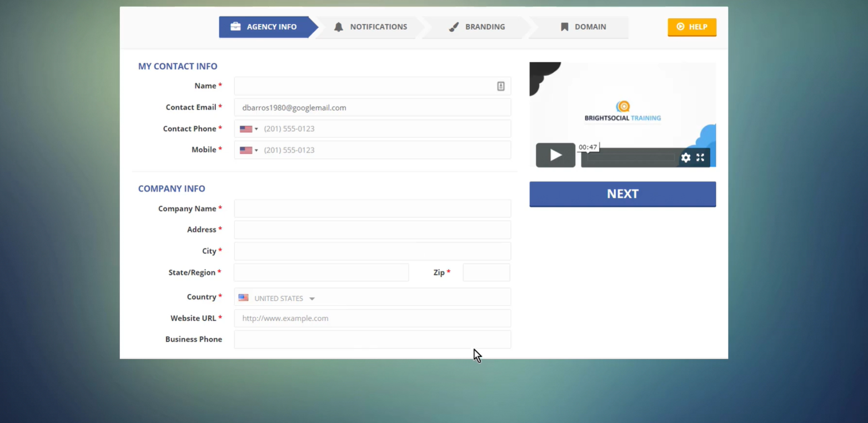Click the bookmark icon on Domain
The width and height of the screenshot is (868, 423).
tap(564, 27)
